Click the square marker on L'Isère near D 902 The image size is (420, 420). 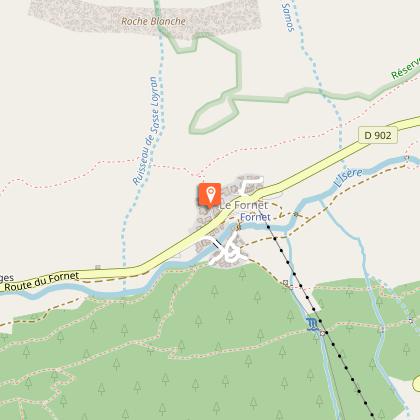coord(406,158)
